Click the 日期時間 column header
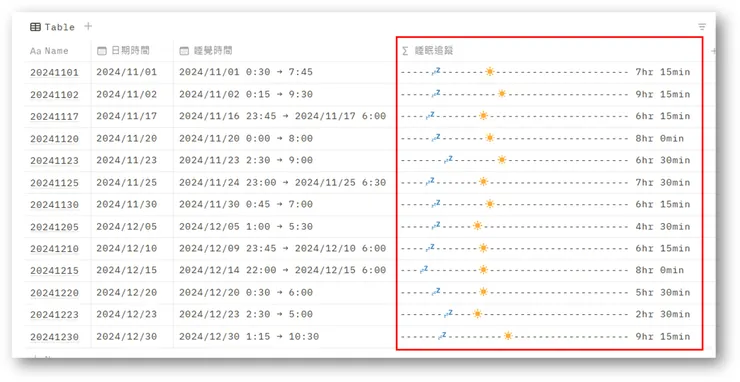 tap(123, 51)
